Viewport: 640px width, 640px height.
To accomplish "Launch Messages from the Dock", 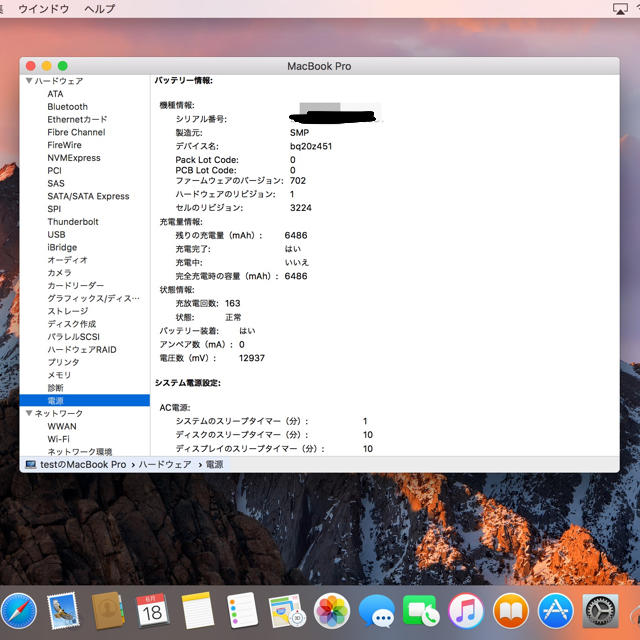I will [376, 611].
